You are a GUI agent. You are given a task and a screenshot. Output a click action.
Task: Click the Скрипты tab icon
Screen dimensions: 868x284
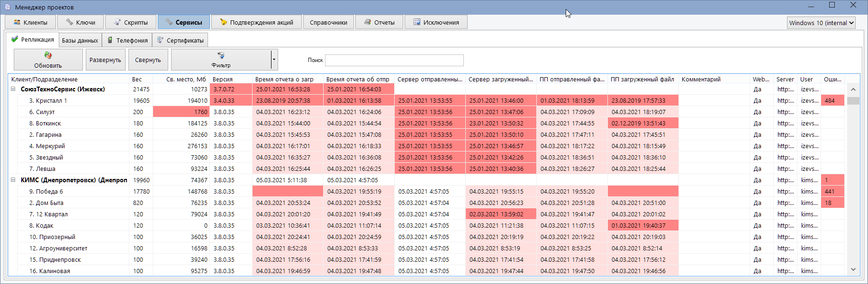[118, 22]
